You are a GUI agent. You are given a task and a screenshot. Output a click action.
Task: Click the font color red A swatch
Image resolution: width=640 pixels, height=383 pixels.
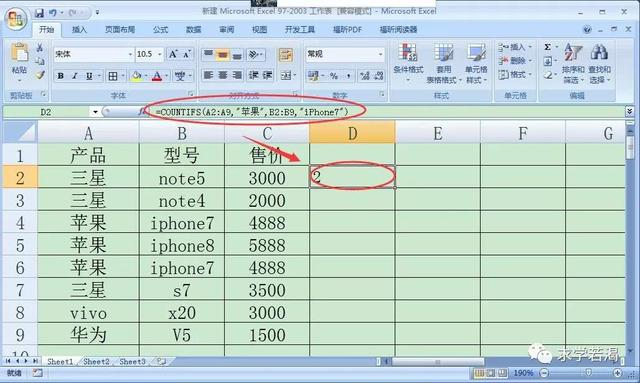(x=157, y=76)
